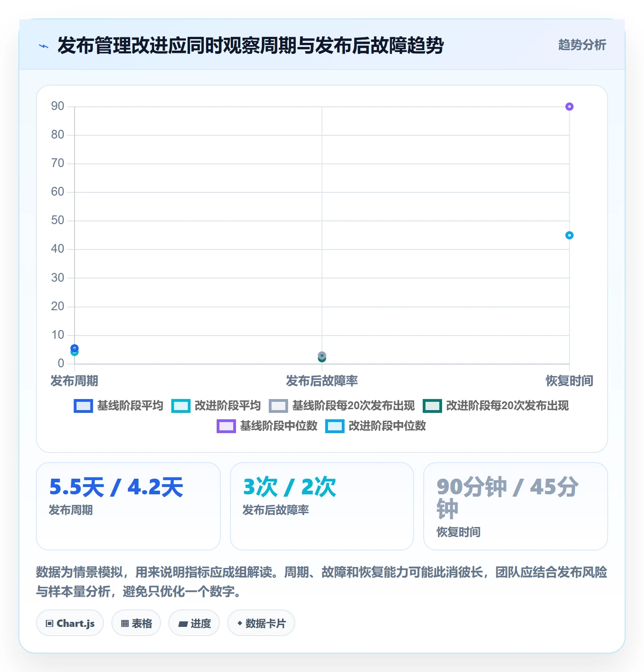644x672 pixels.
Task: Click the 发布后故障率 x-axis label
Action: pyautogui.click(x=322, y=381)
